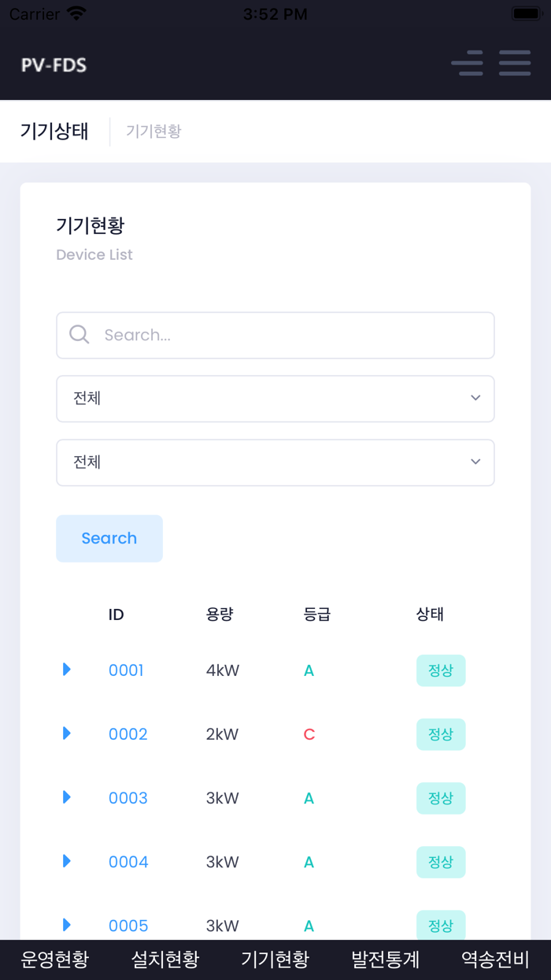Open the hamburger menu icon
The height and width of the screenshot is (980, 551).
point(515,63)
